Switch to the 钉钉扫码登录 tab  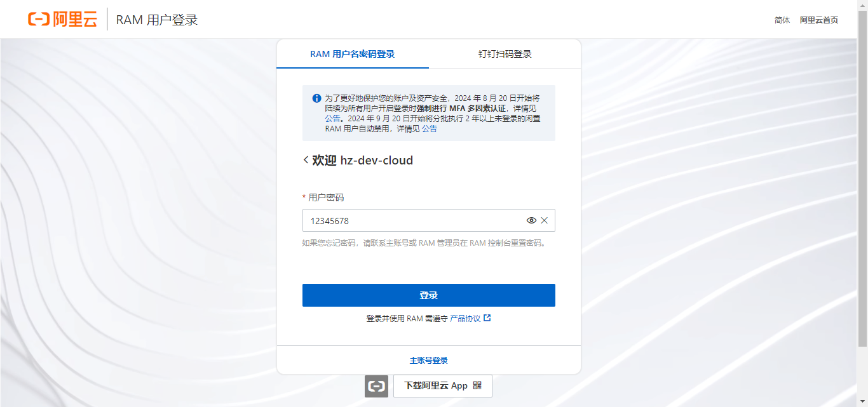tap(505, 54)
